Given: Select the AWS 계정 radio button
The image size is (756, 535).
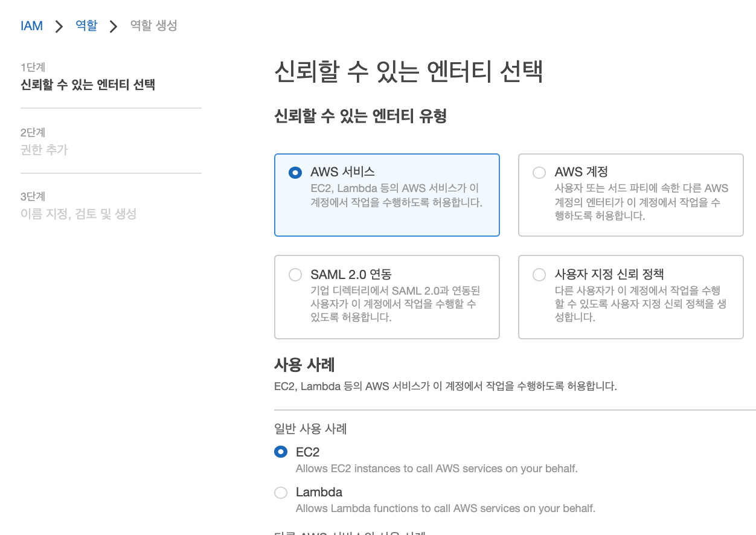Looking at the screenshot, I should click(x=539, y=173).
